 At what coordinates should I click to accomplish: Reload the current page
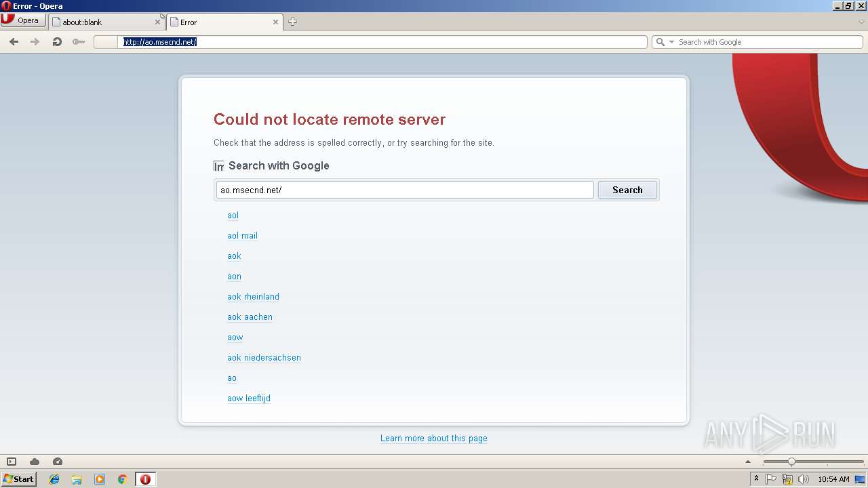point(57,42)
